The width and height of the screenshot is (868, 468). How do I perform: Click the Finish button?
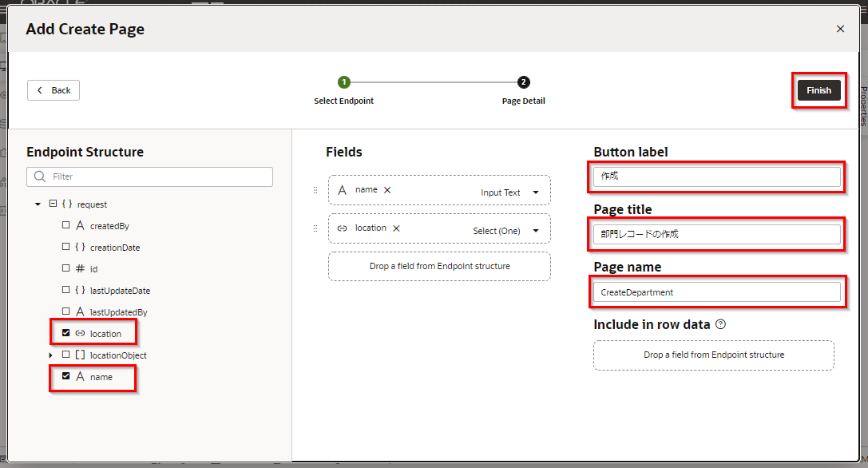point(818,90)
